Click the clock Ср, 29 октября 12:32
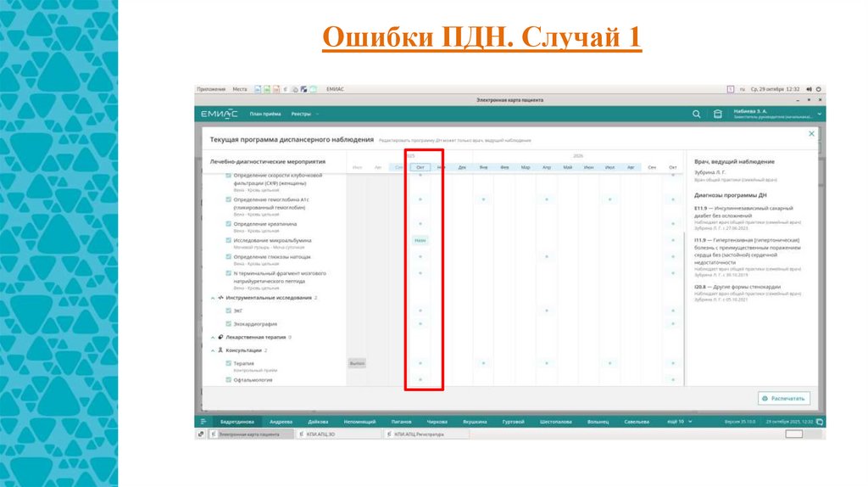This screenshot has width=868, height=487. (x=775, y=89)
